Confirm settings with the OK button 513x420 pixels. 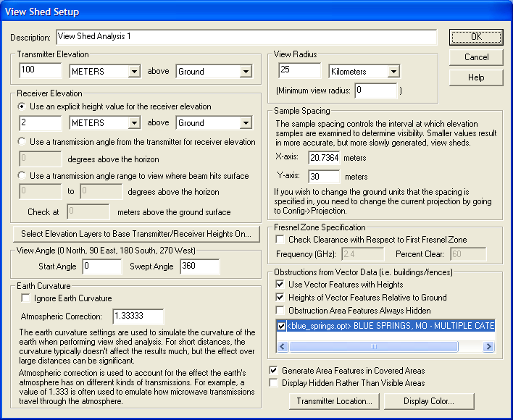tap(476, 37)
